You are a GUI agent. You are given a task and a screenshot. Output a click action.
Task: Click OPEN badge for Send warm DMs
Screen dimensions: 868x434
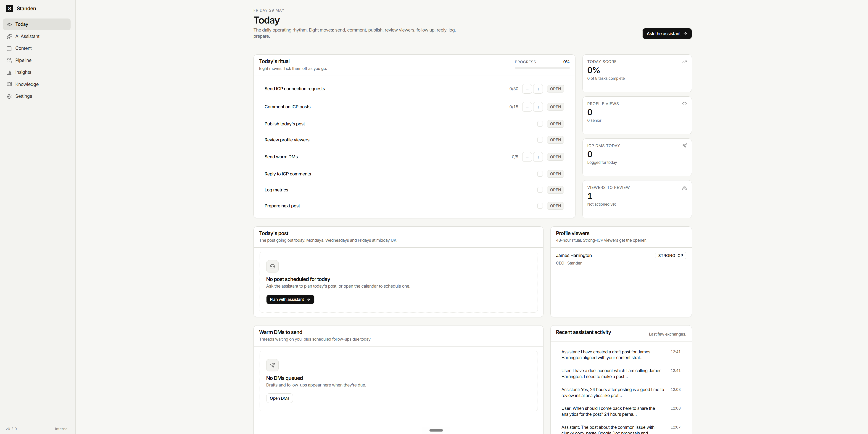555,157
